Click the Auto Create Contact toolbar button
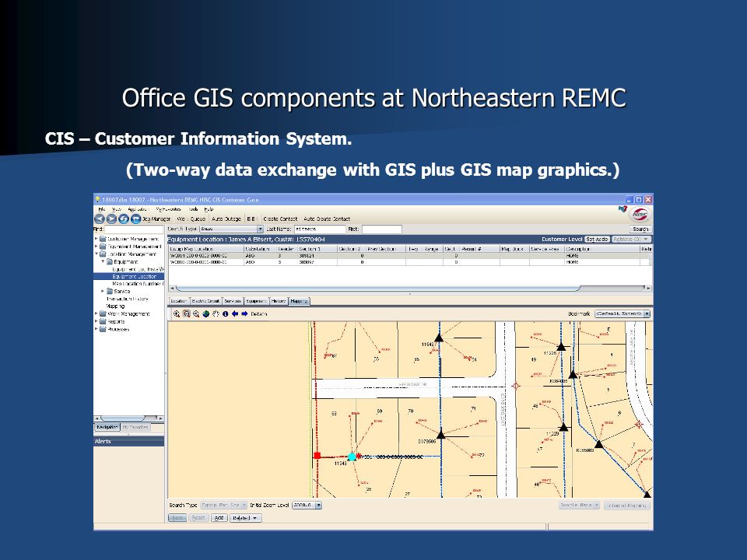This screenshot has width=747, height=560. tap(327, 219)
